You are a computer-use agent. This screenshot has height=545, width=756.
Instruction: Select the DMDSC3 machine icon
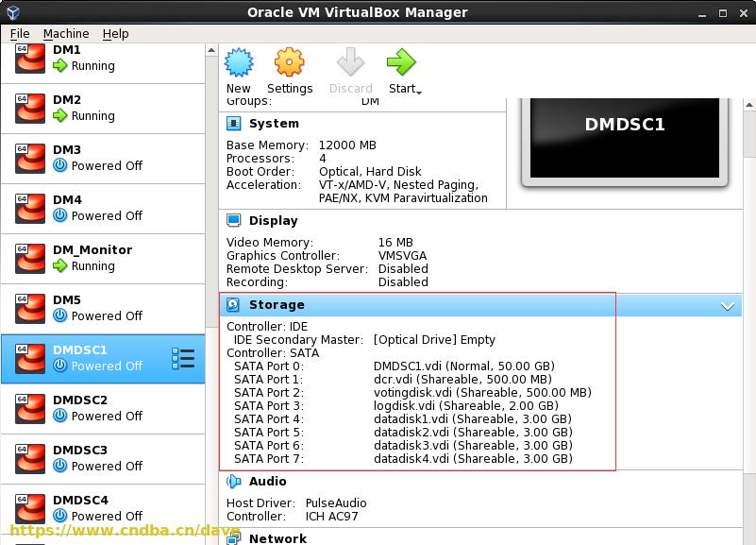(x=30, y=459)
